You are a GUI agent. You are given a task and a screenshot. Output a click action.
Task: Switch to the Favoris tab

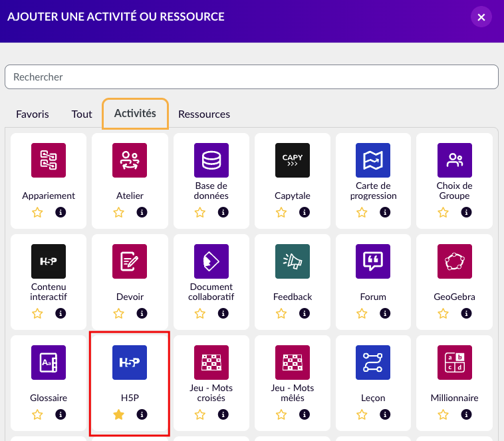click(33, 114)
